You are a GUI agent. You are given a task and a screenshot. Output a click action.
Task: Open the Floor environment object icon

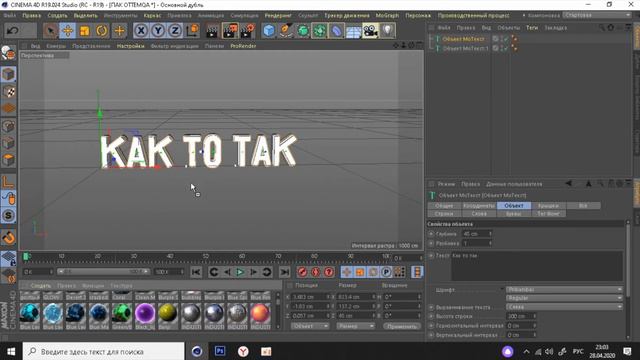pos(353,31)
